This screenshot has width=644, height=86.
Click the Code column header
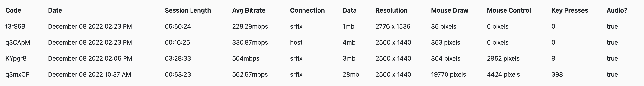click(x=13, y=10)
